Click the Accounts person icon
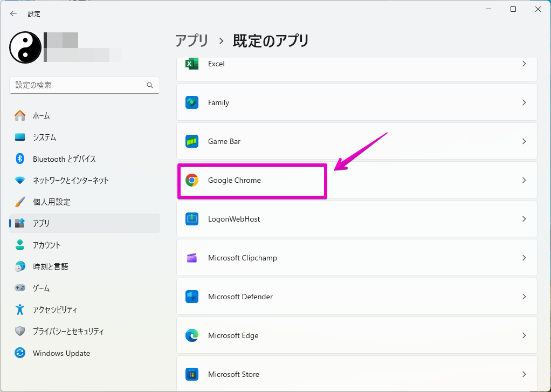551x392 pixels. pyautogui.click(x=20, y=245)
